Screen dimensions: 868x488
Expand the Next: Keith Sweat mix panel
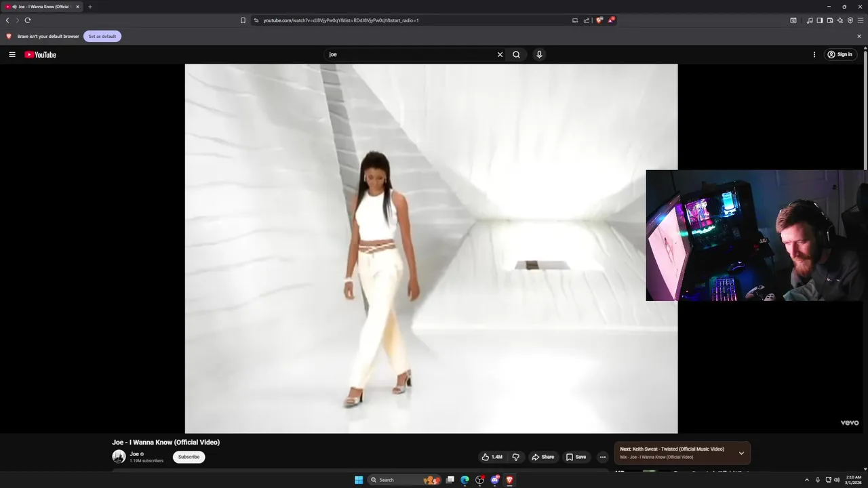pyautogui.click(x=741, y=453)
